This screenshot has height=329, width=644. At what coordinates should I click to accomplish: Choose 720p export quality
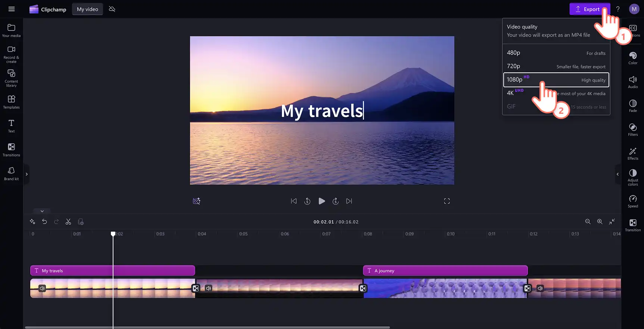click(556, 66)
